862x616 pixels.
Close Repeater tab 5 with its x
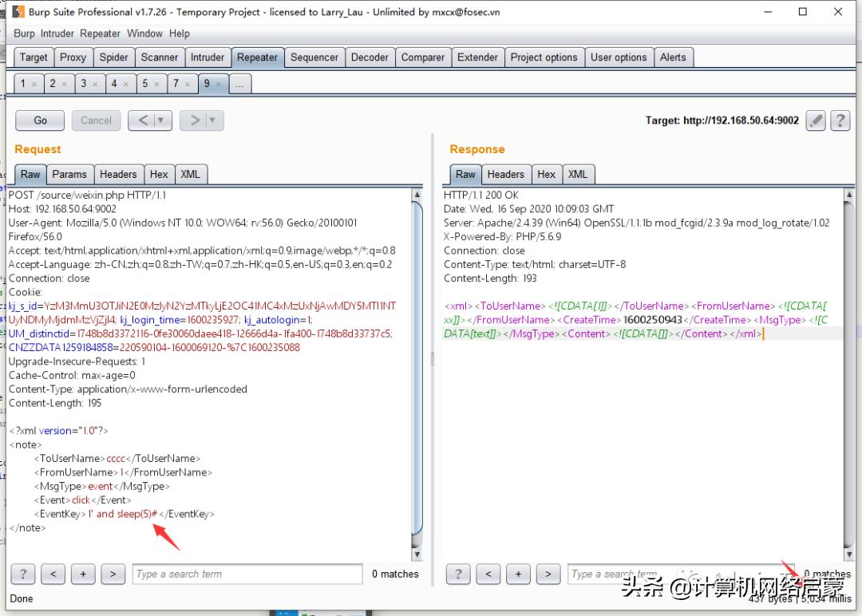[x=156, y=84]
